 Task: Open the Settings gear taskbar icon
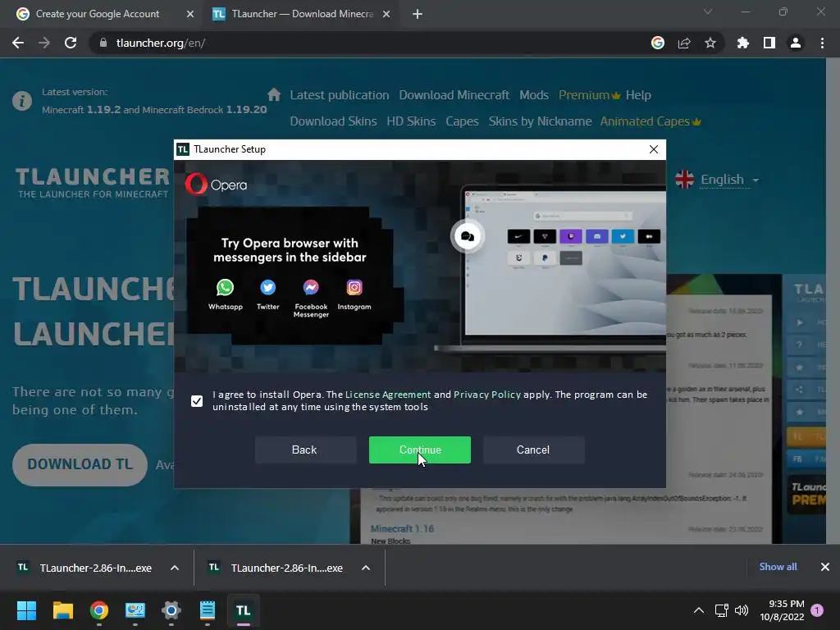pyautogui.click(x=171, y=610)
